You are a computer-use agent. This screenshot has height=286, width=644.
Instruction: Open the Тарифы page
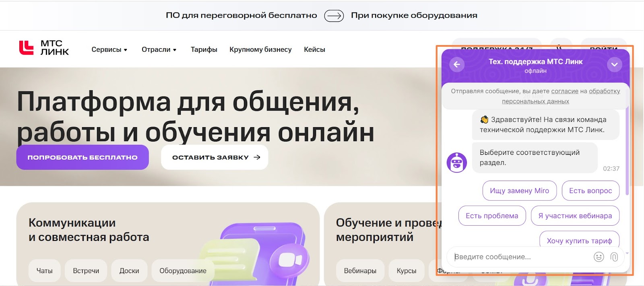204,49
